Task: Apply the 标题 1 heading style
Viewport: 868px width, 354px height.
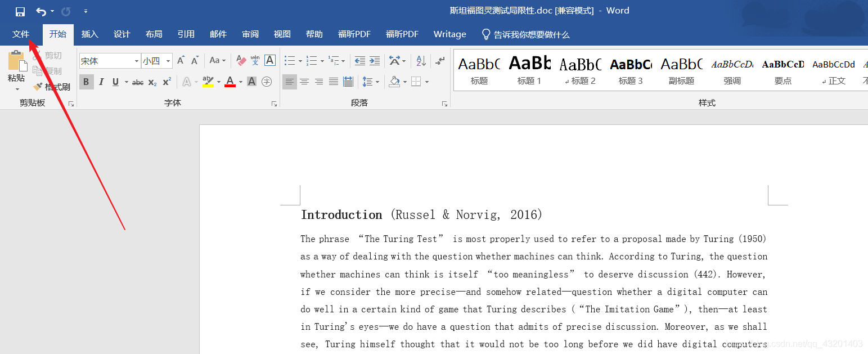Action: pyautogui.click(x=529, y=70)
